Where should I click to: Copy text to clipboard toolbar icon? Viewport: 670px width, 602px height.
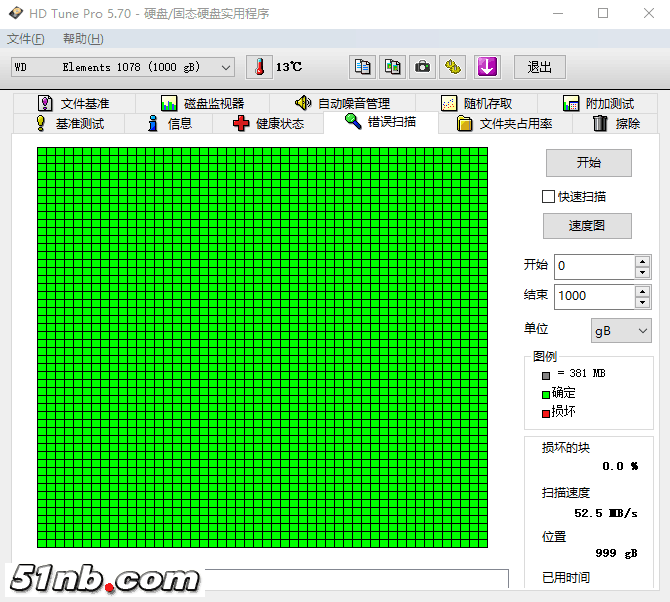point(362,67)
